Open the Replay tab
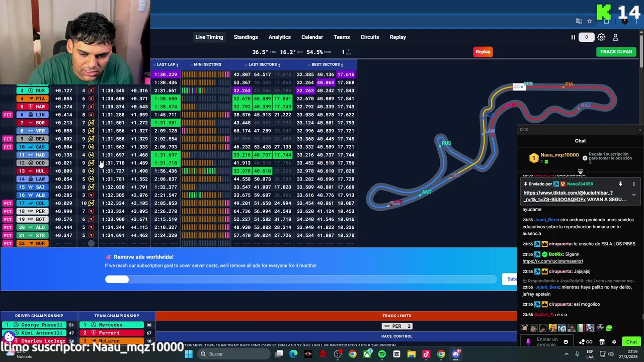 pos(397,37)
